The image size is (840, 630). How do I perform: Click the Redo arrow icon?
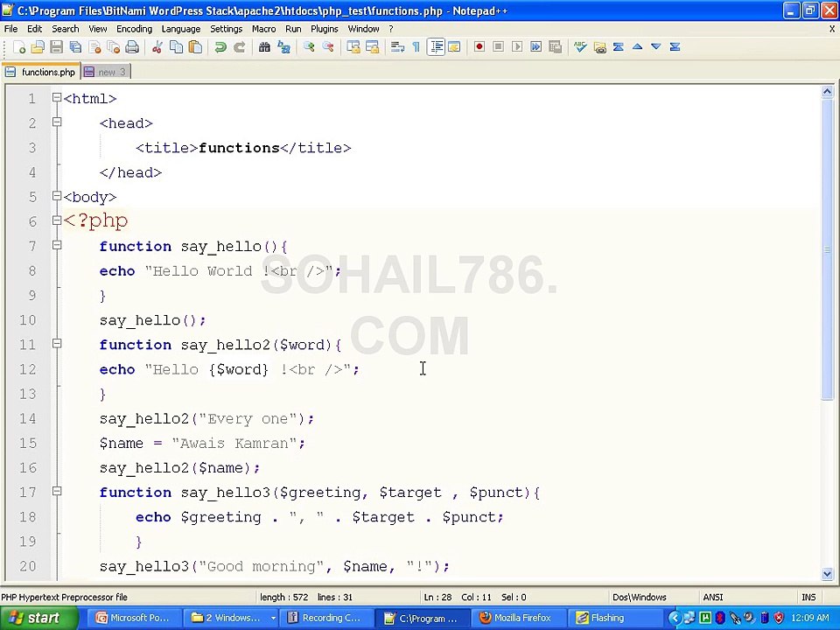tap(239, 47)
